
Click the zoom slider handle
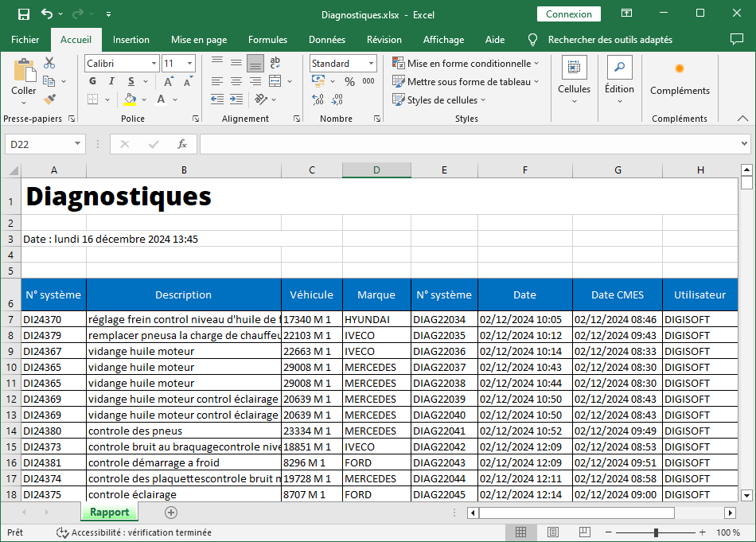(x=656, y=532)
